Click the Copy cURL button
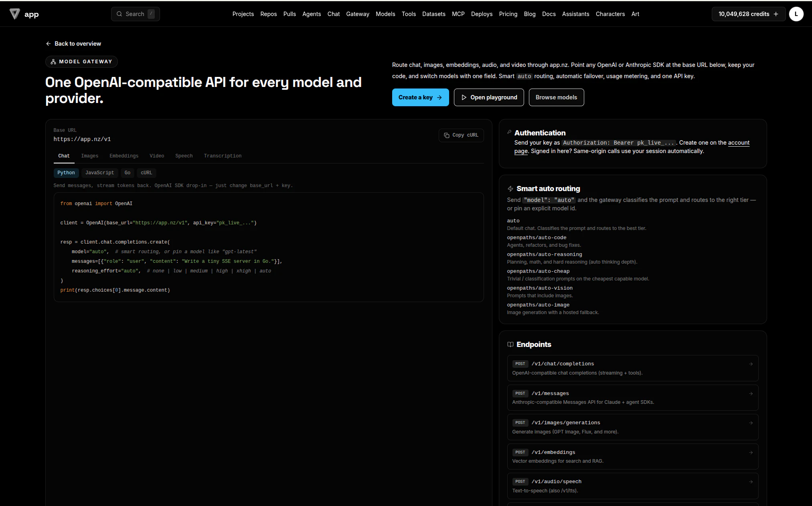812x506 pixels. [x=461, y=135]
